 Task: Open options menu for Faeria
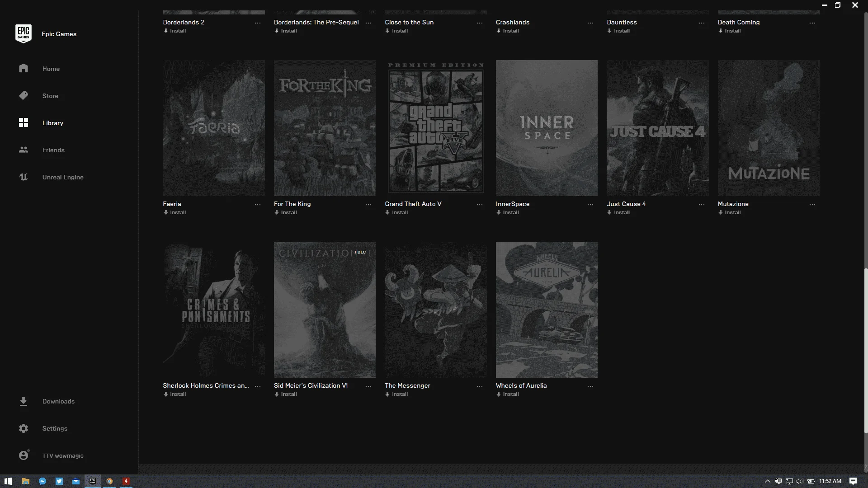click(258, 205)
